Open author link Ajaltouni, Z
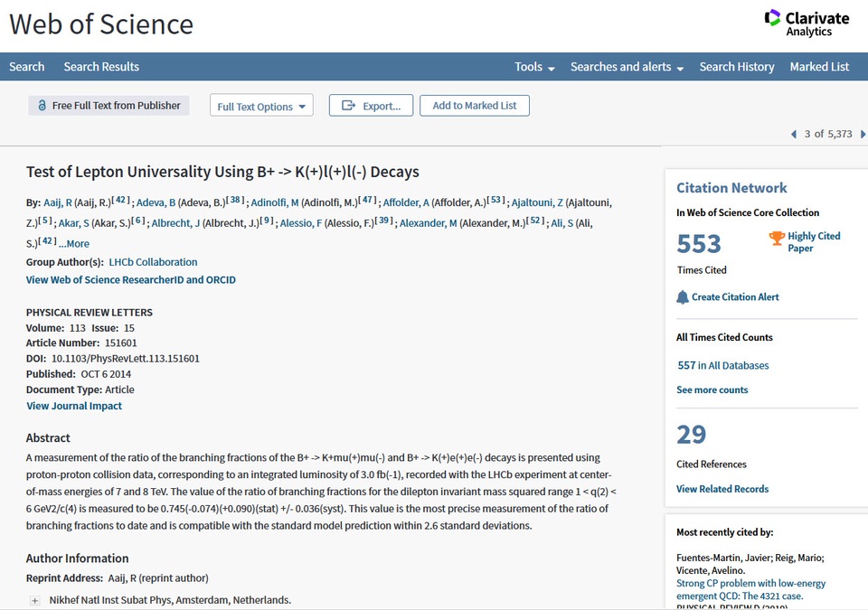 point(537,202)
